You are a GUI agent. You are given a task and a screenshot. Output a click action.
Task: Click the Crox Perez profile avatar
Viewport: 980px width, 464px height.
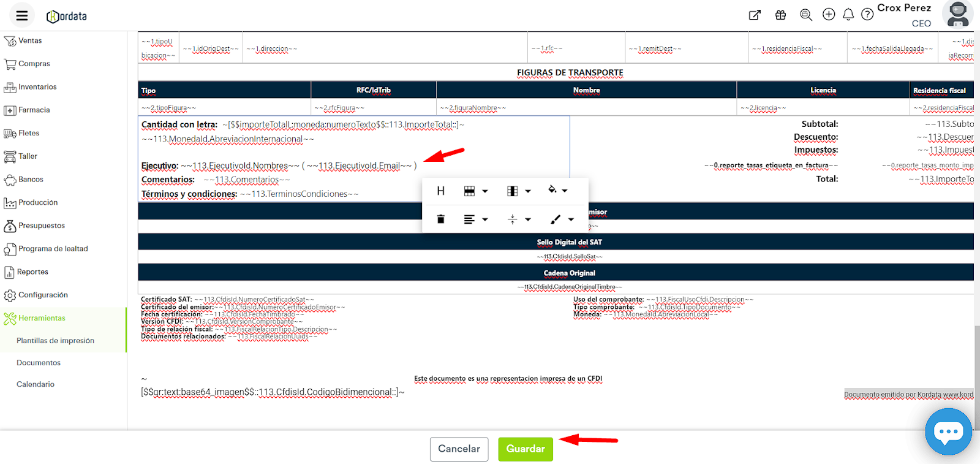957,15
